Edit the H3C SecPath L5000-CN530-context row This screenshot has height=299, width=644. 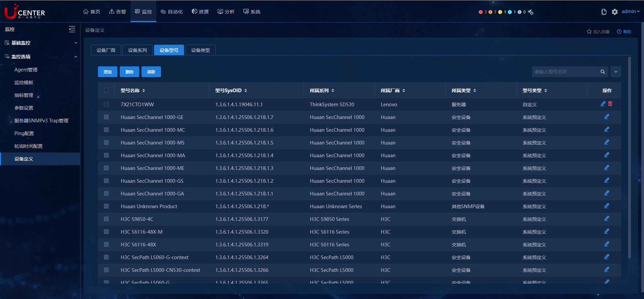607,270
